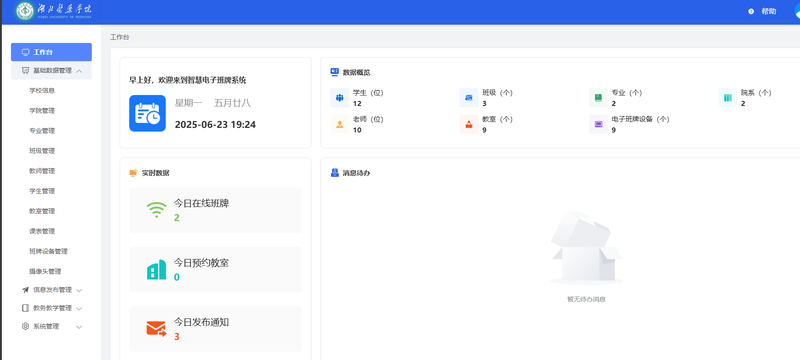Screen dimensions: 800x360
Task: Click the orange envelope notification icon
Action: (157, 329)
